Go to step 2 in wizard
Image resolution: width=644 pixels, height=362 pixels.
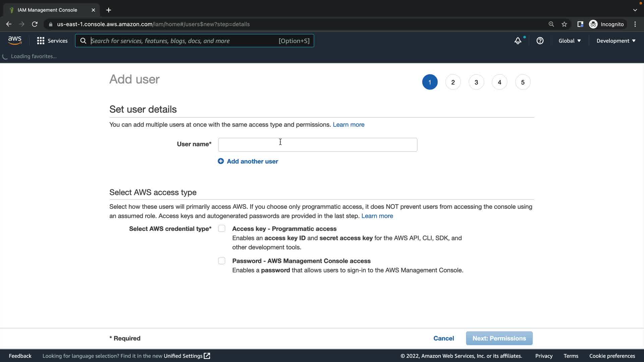(453, 82)
